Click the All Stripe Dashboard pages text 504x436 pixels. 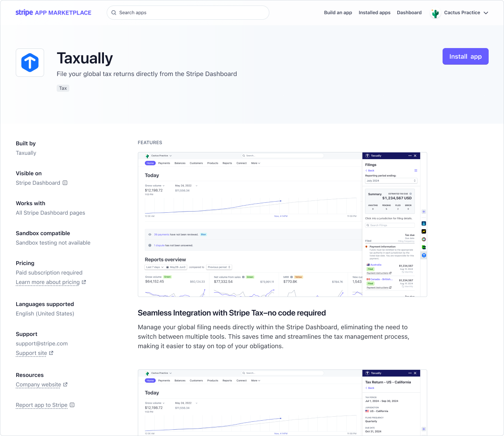coord(50,213)
